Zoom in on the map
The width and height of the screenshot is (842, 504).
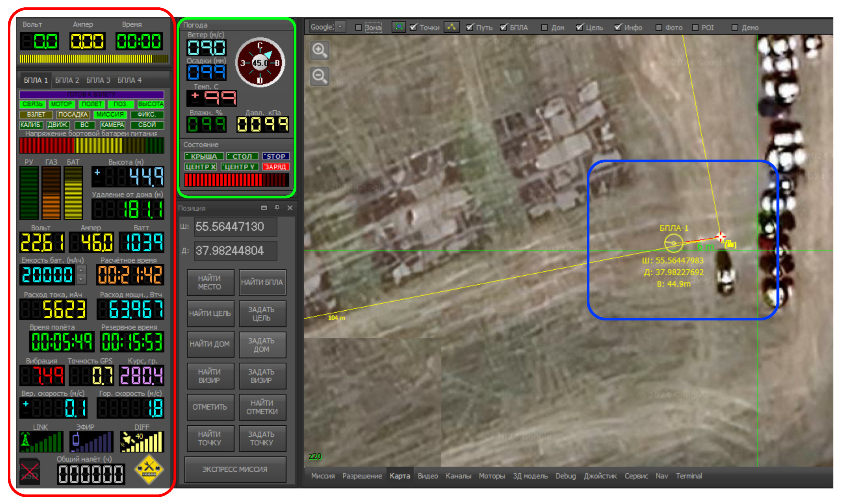pyautogui.click(x=319, y=50)
